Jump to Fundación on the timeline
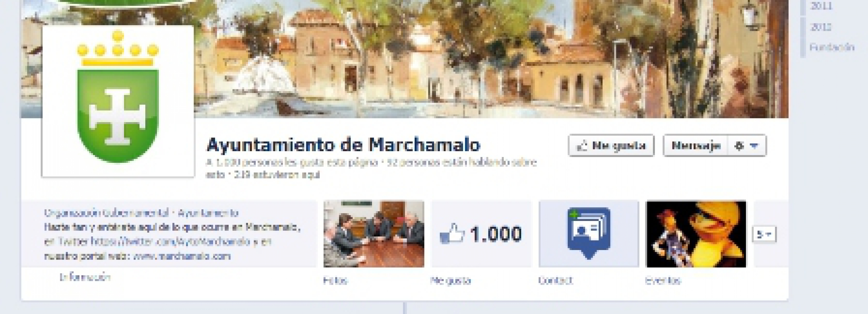 point(832,47)
